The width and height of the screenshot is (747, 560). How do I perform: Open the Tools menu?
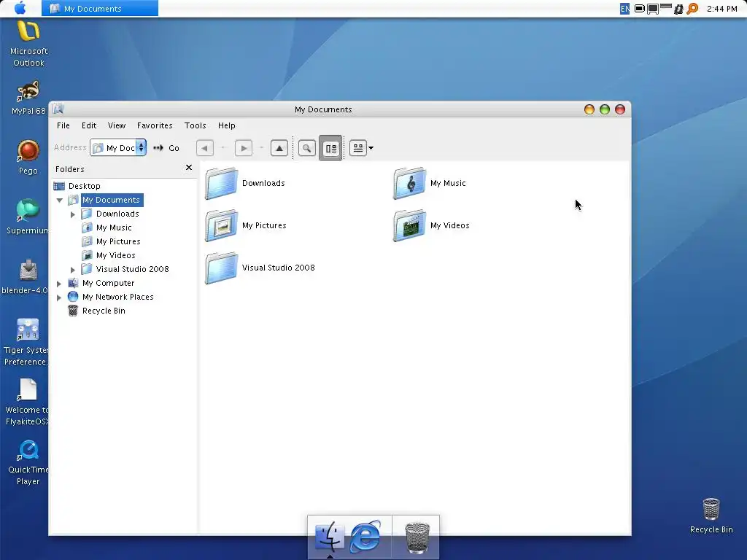tap(196, 125)
